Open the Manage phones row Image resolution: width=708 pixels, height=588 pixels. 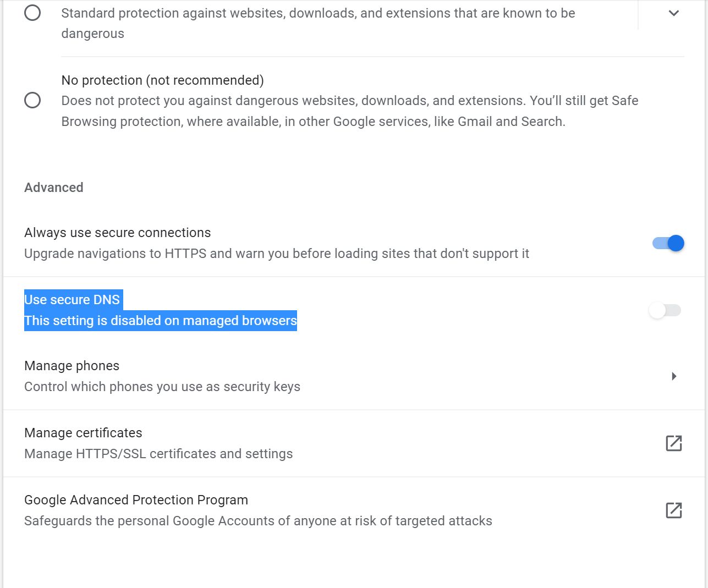(x=354, y=376)
